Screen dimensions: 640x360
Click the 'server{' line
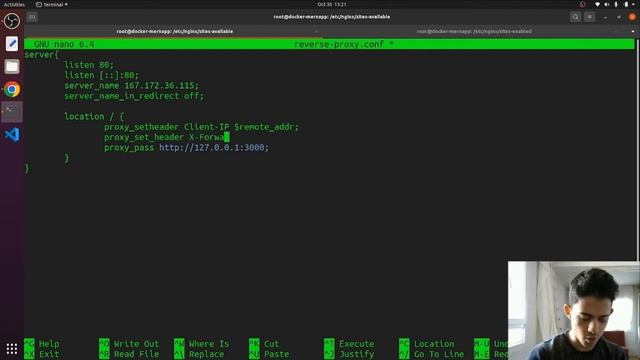click(x=42, y=55)
